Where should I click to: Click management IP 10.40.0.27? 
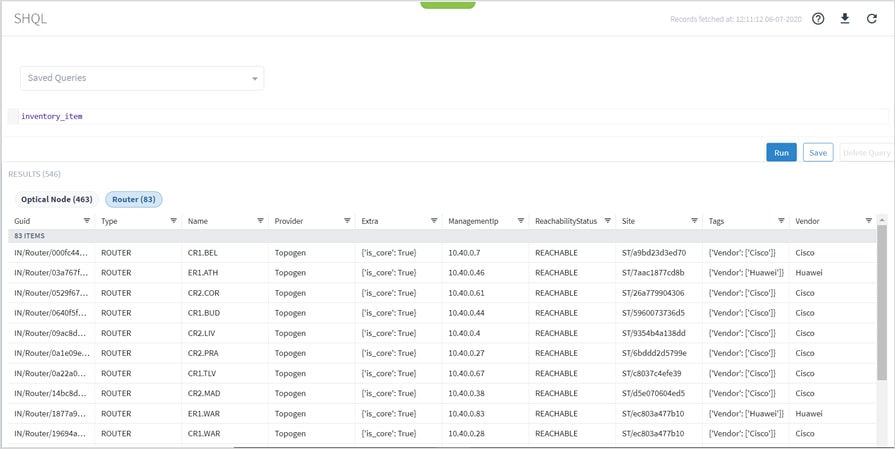466,353
